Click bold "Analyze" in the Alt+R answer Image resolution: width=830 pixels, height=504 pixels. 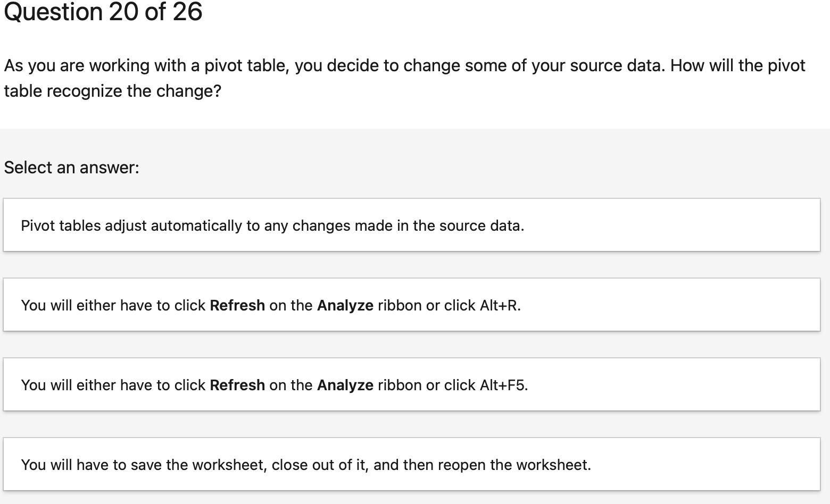click(x=345, y=305)
